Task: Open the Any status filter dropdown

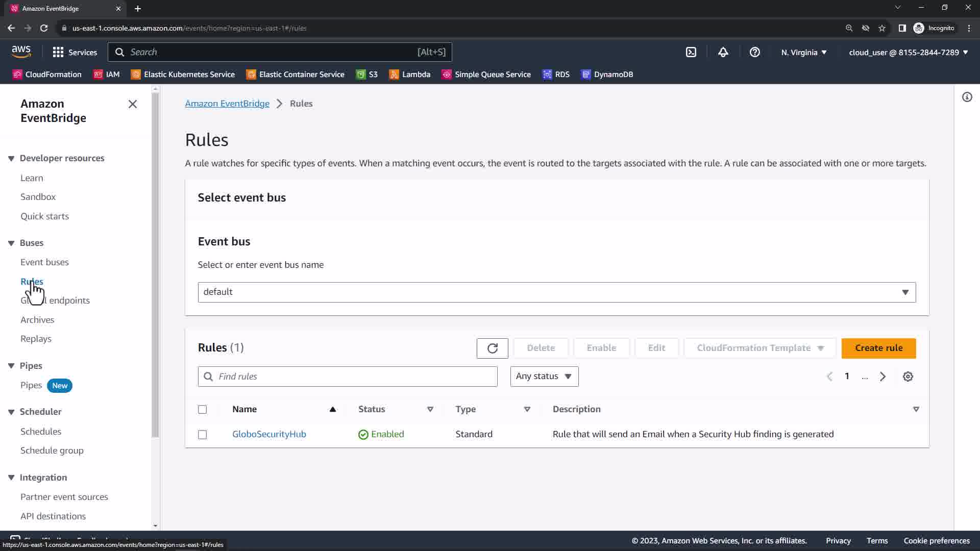Action: click(544, 377)
